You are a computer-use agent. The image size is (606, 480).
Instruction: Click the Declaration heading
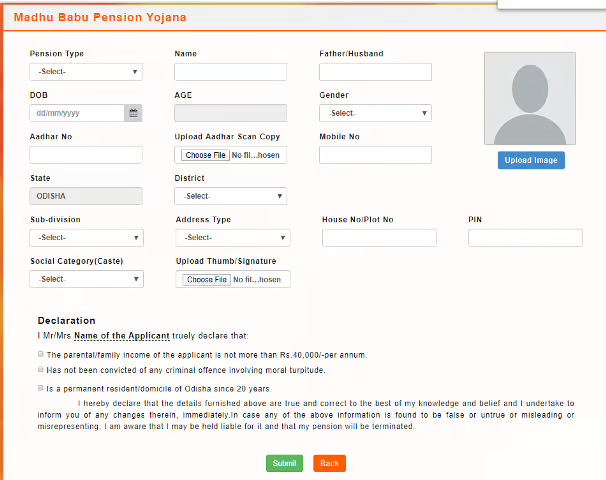[x=66, y=321]
